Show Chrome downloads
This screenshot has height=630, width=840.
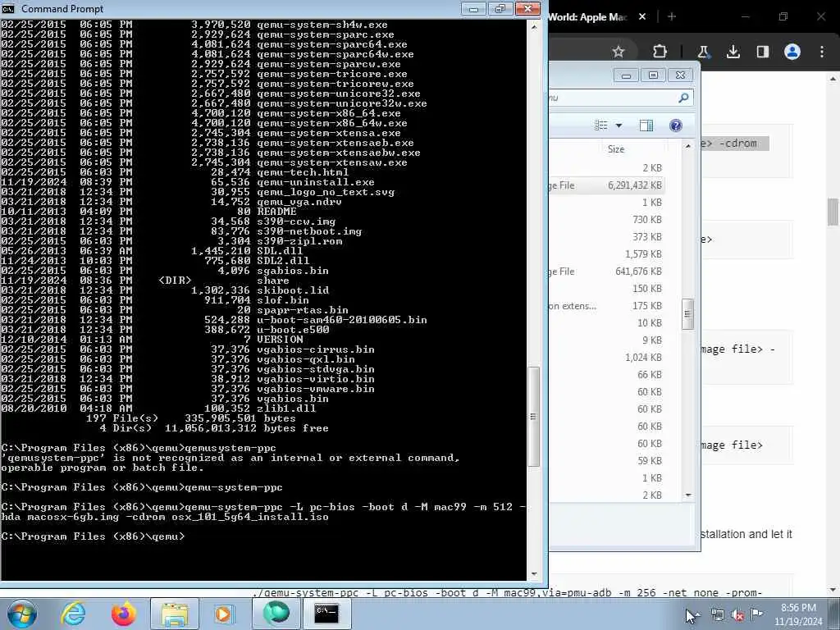[733, 52]
